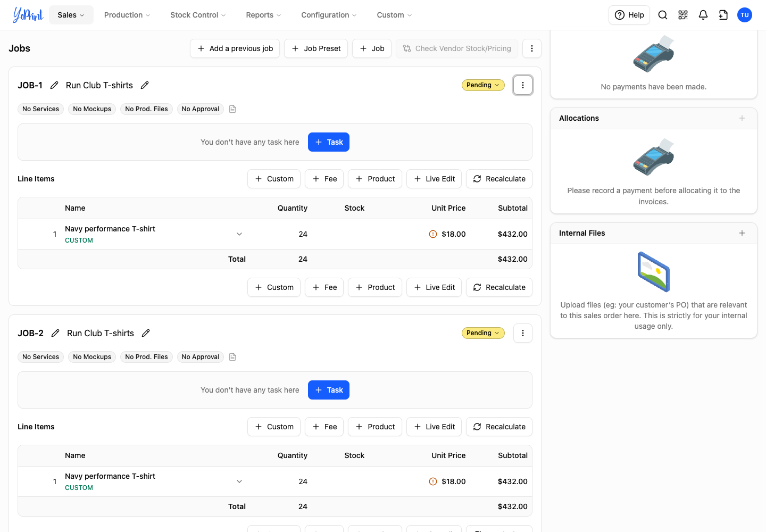
Task: Click the JOB-2 unit price warning icon
Action: click(x=433, y=481)
